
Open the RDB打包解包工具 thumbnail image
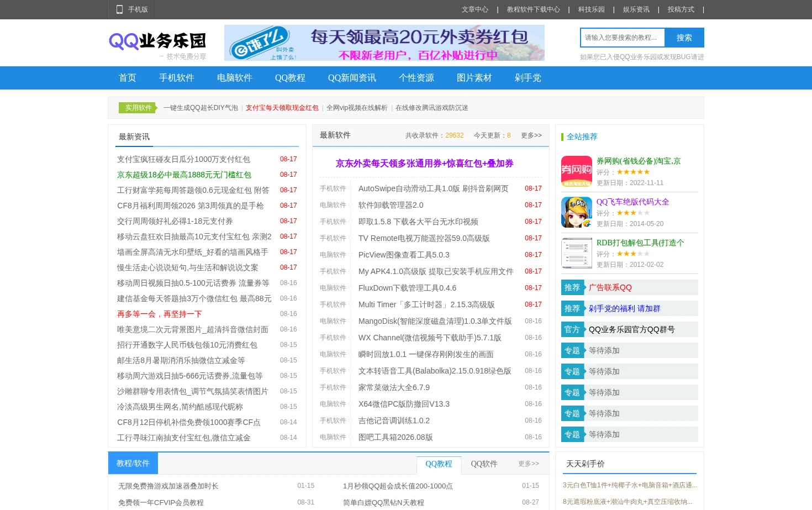(x=577, y=253)
